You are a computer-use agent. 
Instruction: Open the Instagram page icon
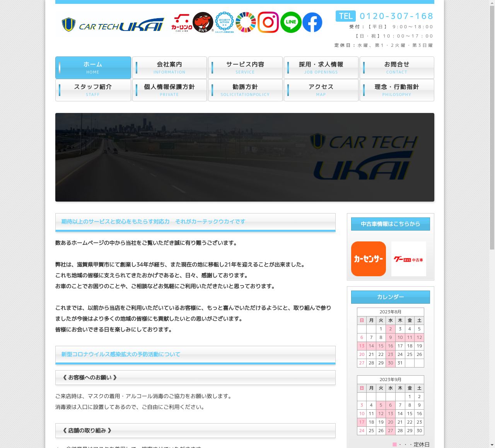point(268,22)
